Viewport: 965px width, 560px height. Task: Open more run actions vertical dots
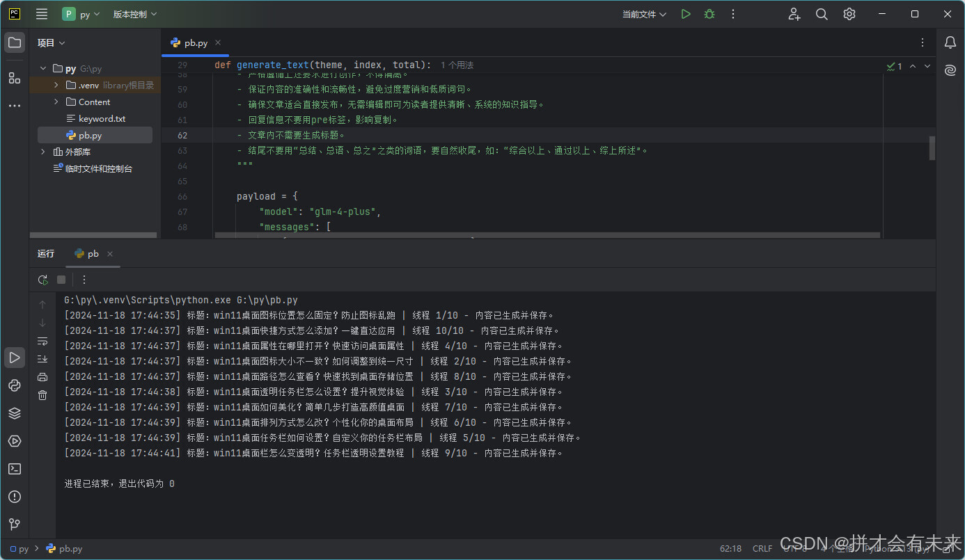tap(733, 14)
